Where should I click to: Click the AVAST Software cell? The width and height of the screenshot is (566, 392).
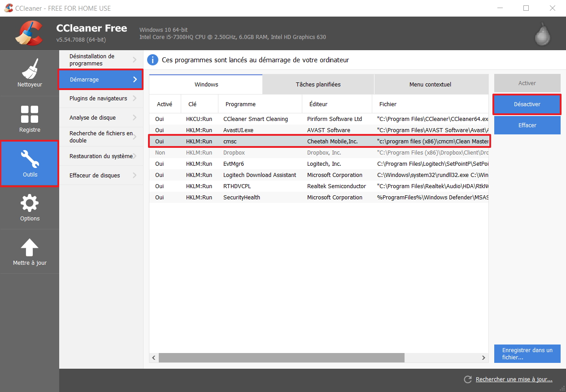pyautogui.click(x=329, y=130)
